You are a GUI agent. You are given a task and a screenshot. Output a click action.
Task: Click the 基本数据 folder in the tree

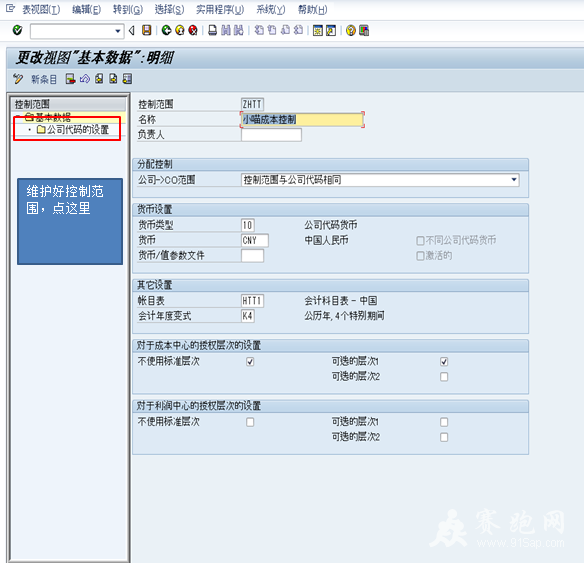(x=48, y=118)
